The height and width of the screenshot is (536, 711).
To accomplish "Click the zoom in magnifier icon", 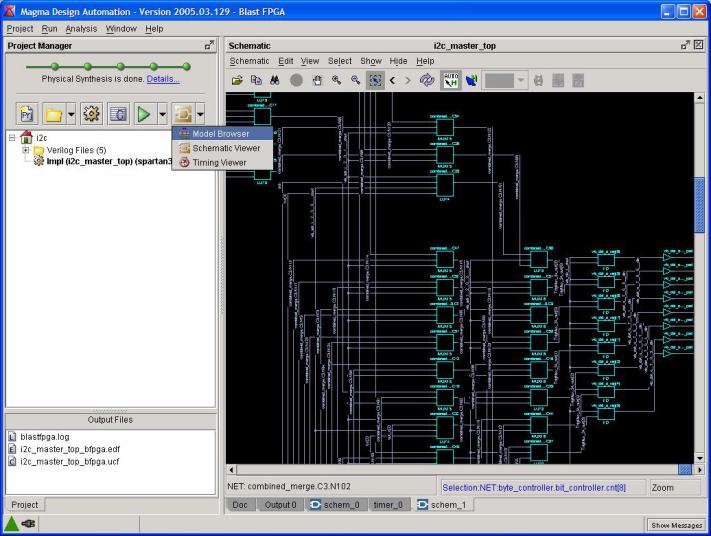I will 336,81.
